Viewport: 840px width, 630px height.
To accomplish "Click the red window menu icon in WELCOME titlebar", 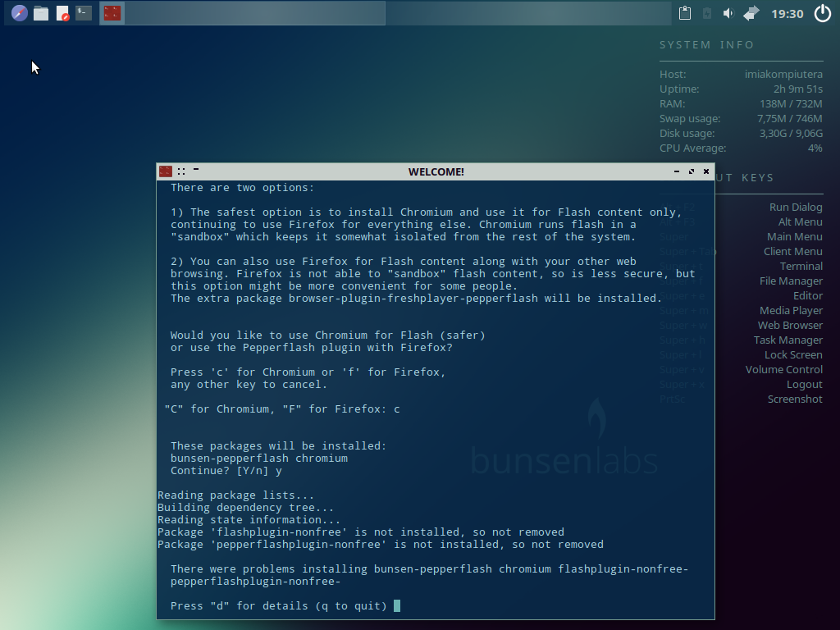I will click(x=166, y=171).
